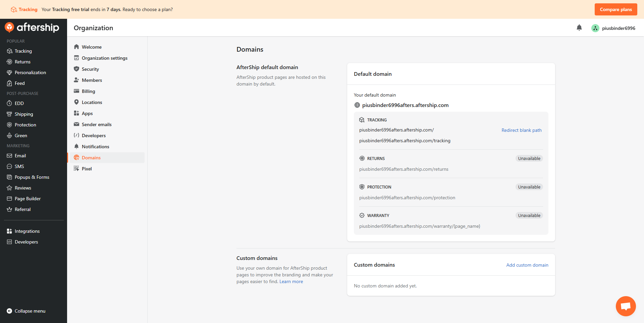The height and width of the screenshot is (323, 644).
Task: Go to Billing in Organization menu
Action: click(88, 91)
